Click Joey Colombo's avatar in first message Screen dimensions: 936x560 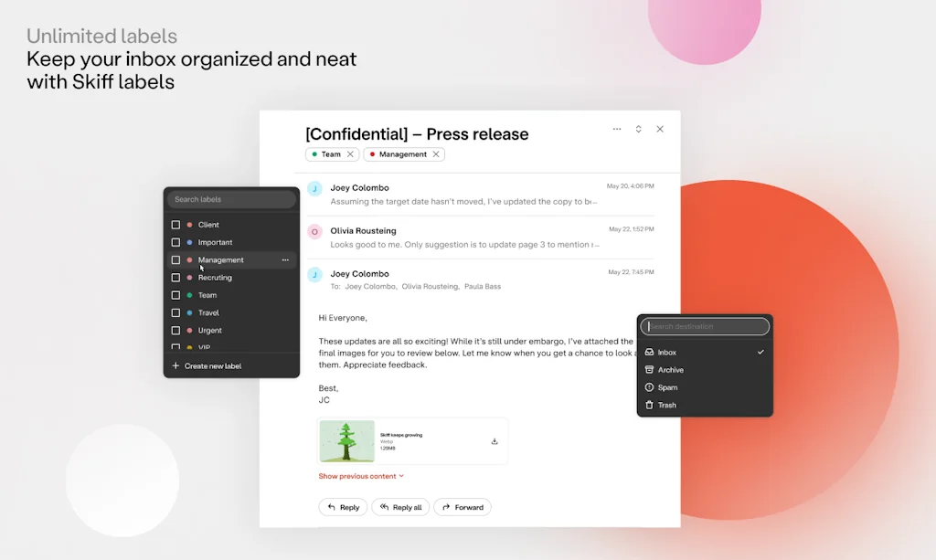(x=314, y=189)
